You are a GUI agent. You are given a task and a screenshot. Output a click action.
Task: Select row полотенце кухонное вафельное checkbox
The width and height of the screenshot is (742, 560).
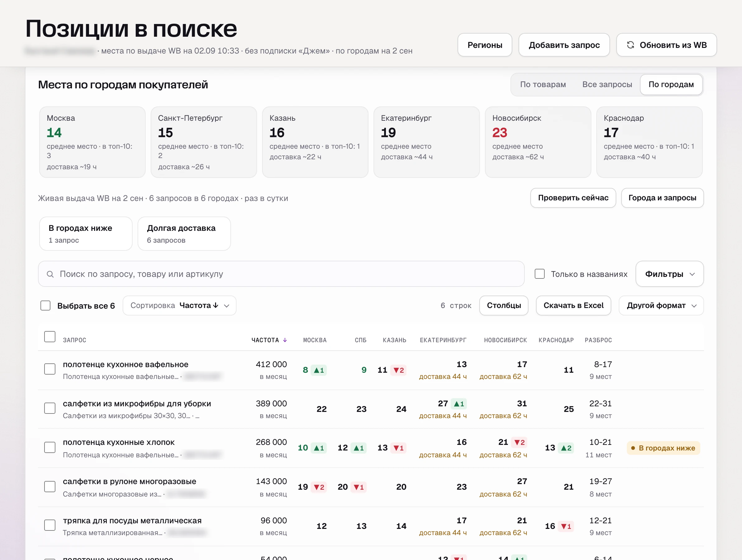click(x=50, y=369)
